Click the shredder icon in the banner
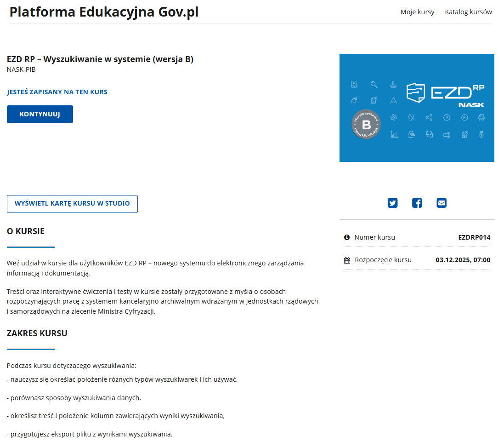The width and height of the screenshot is (504, 442). pos(481,117)
